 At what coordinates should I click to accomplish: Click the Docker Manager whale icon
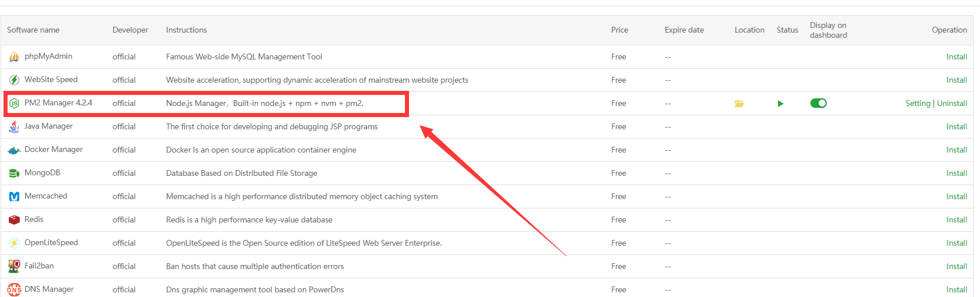click(x=14, y=150)
